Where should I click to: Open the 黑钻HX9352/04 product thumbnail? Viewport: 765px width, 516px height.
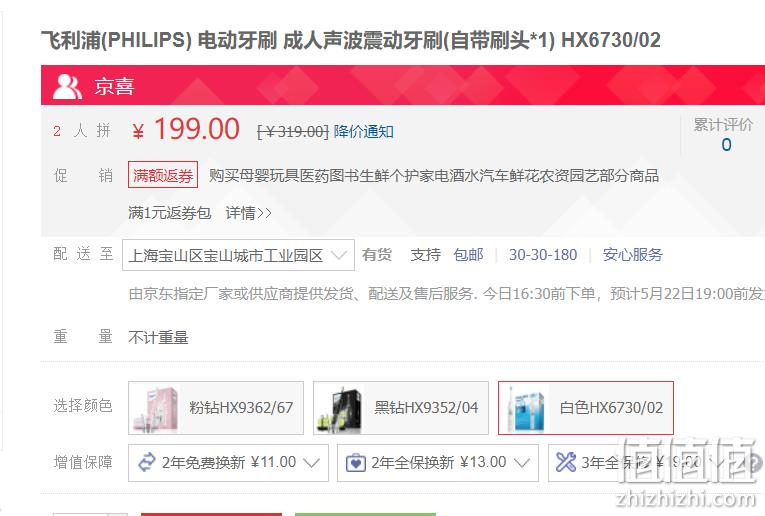pyautogui.click(x=340, y=409)
